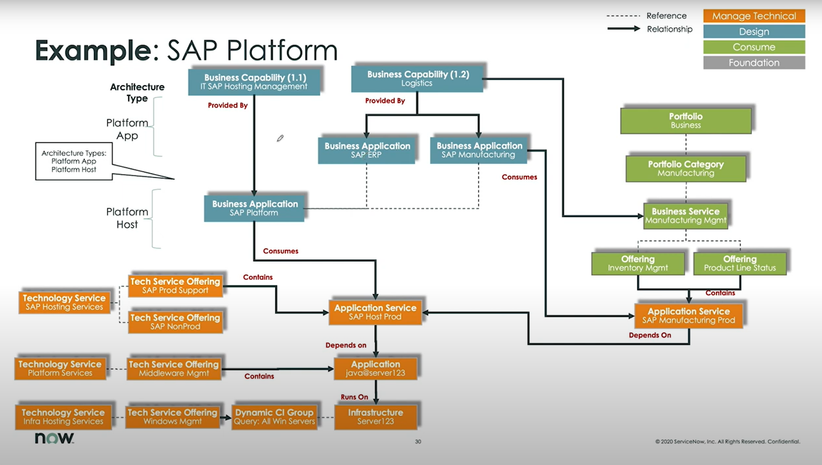Click the Tech Service Offering Windows Mgmt box
This screenshot has width=822, height=465.
172,417
